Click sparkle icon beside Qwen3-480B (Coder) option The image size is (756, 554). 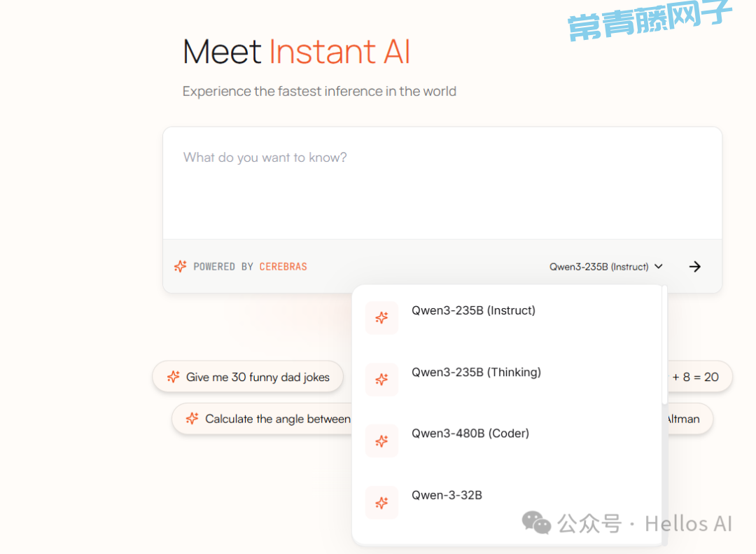[381, 441]
